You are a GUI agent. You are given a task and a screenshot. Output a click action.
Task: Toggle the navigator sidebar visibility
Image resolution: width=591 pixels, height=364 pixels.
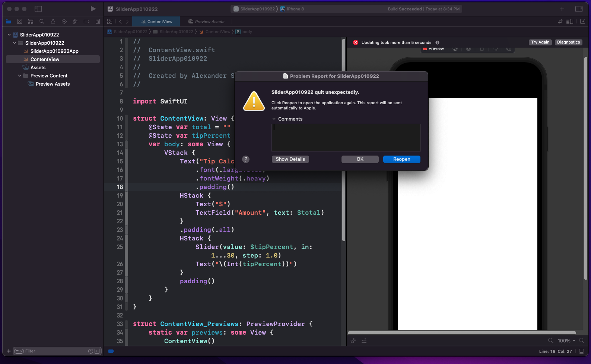[38, 9]
